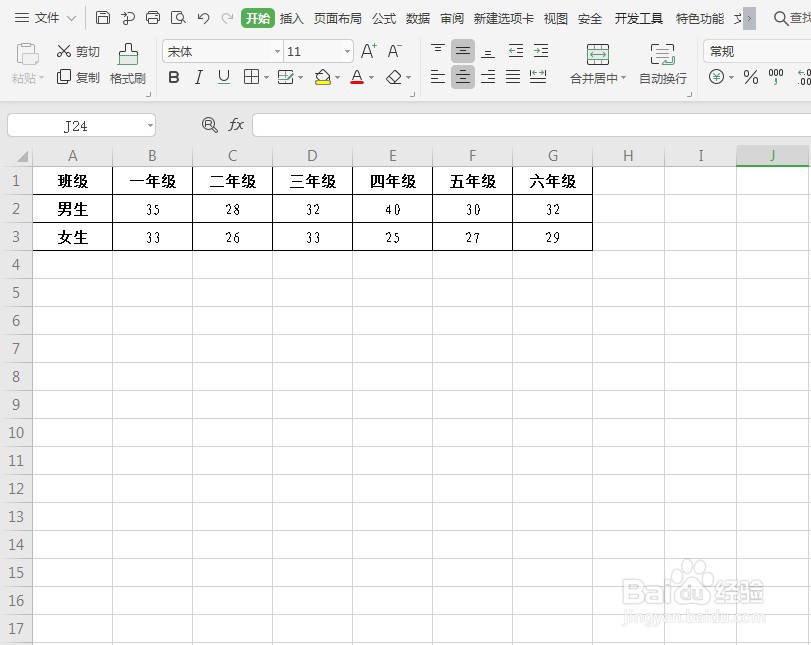Click the Wrap Text (自动换行) button
The image size is (811, 645).
663,64
